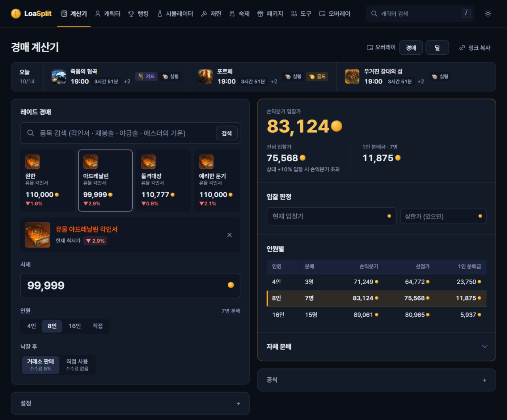Image resolution: width=507 pixels, height=420 pixels.
Task: Select the 원한 유물 각인서 card
Action: (48, 181)
